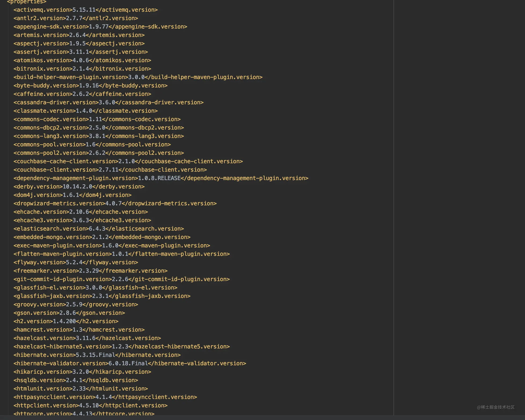Click the activemq.version 5.15.11 line

point(85,10)
